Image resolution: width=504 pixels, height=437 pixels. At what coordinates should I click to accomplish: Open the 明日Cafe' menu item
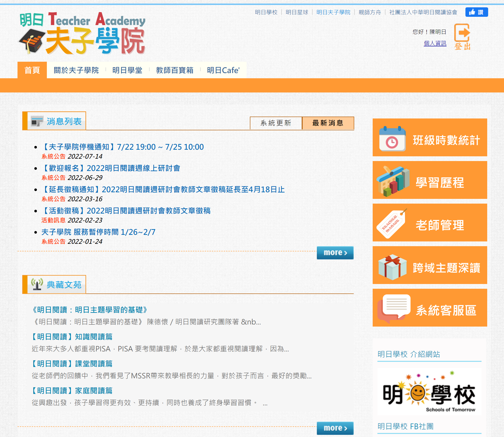[x=223, y=70]
